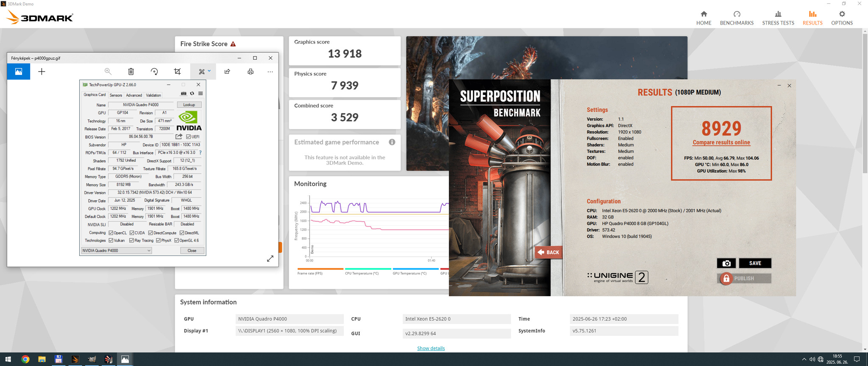The image size is (868, 366).
Task: Click the BIOS export share icon in GPU-Z image
Action: click(179, 136)
